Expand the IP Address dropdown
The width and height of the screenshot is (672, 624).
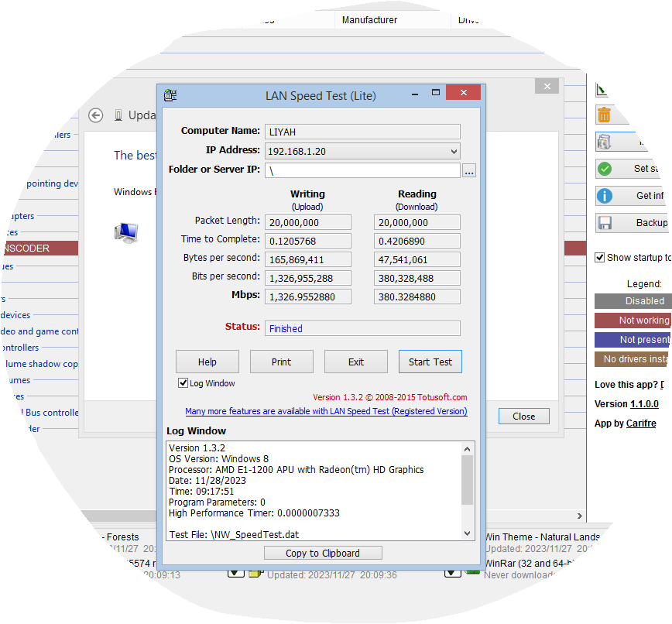454,151
